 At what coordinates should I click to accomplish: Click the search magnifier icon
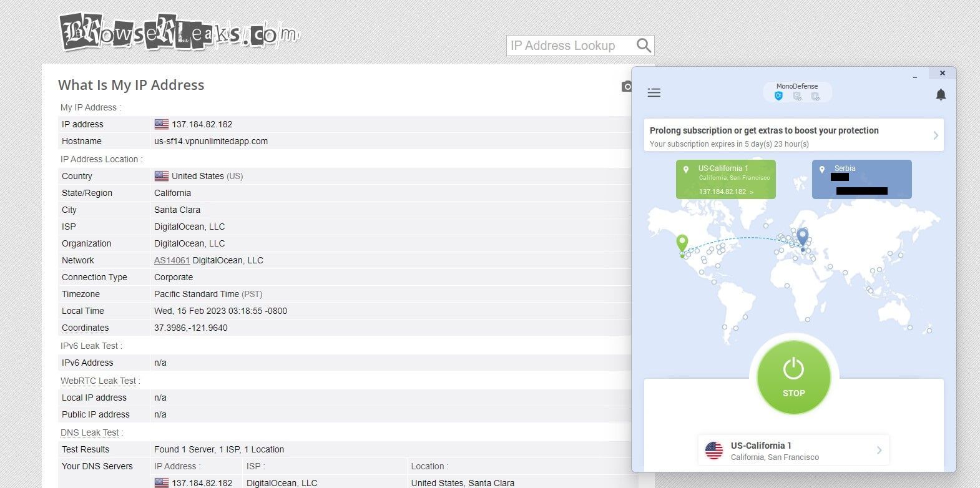(x=644, y=46)
